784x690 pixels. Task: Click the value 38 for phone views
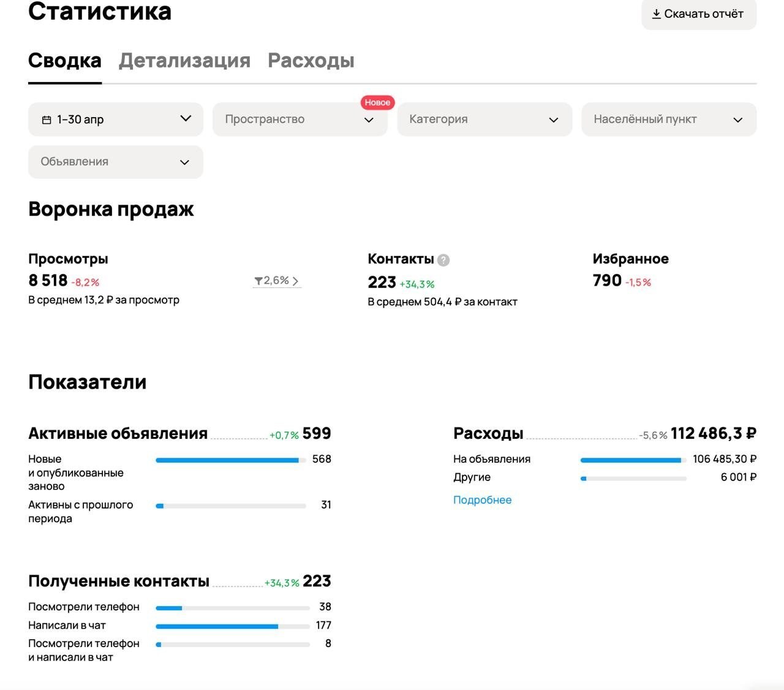(x=325, y=607)
